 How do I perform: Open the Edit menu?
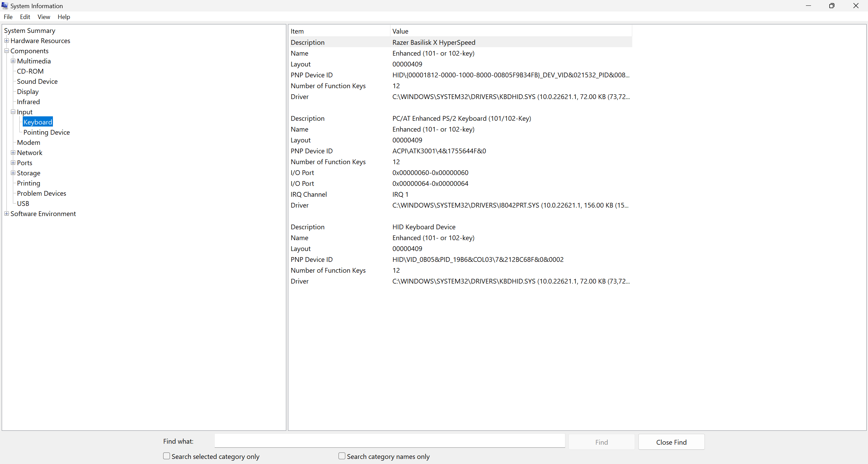coord(25,17)
